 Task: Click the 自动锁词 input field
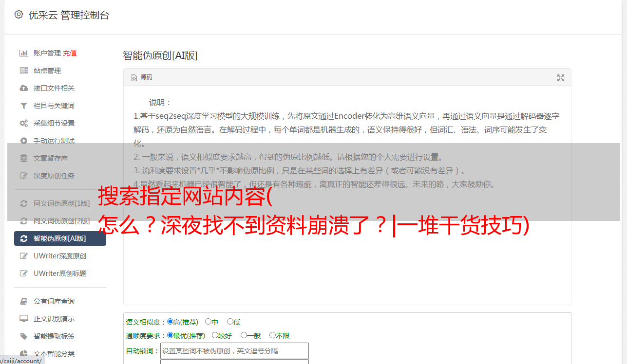click(x=234, y=351)
